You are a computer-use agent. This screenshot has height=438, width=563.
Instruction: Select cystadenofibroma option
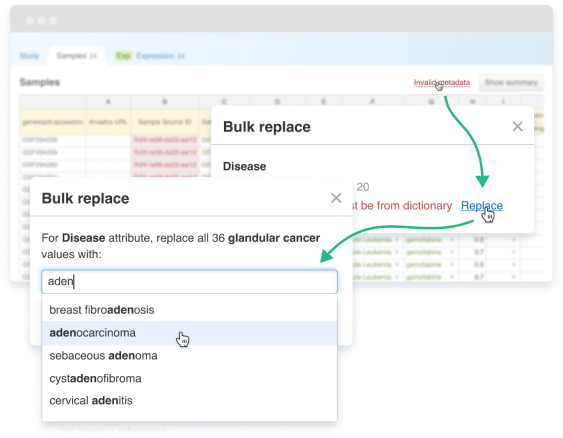coord(190,378)
